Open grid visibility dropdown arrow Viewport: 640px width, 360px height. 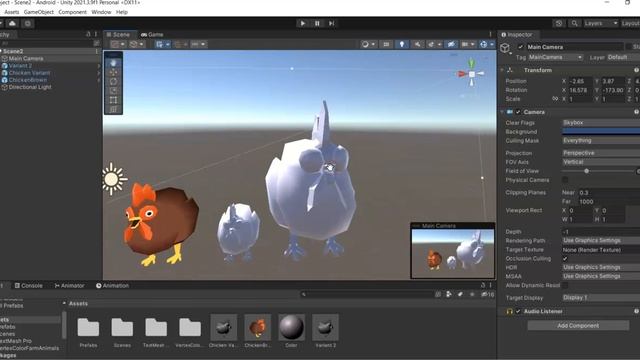click(x=168, y=44)
